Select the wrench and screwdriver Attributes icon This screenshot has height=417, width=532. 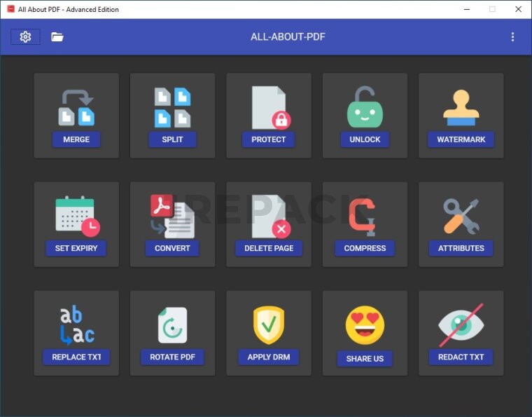click(461, 216)
